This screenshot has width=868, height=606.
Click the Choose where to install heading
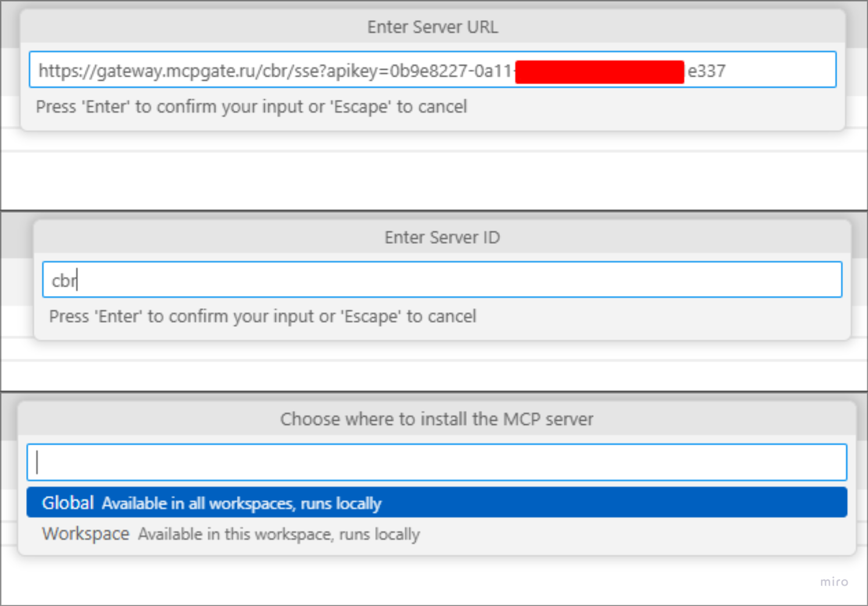pyautogui.click(x=437, y=419)
